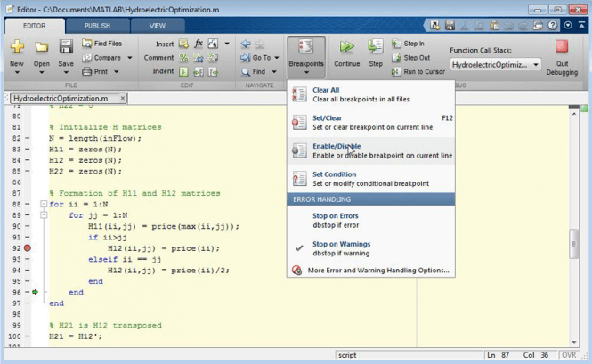Toggle Stop on Warnings option

coord(370,248)
